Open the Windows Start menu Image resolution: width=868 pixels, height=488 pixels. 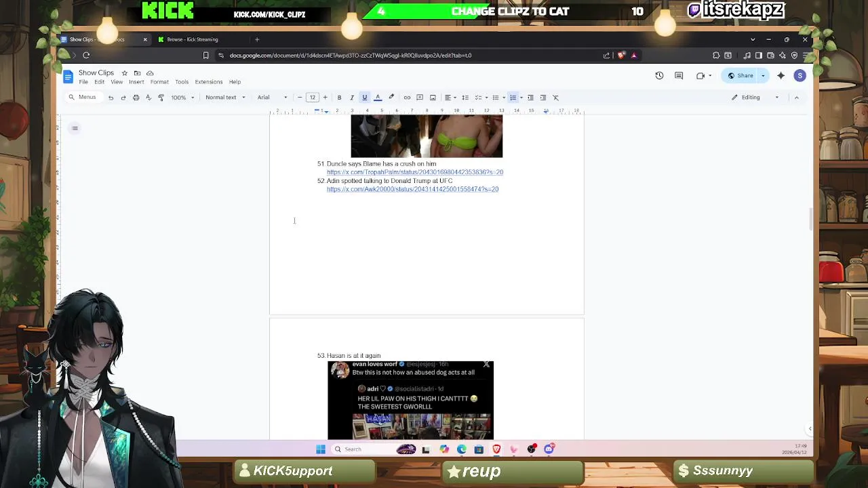pos(321,449)
